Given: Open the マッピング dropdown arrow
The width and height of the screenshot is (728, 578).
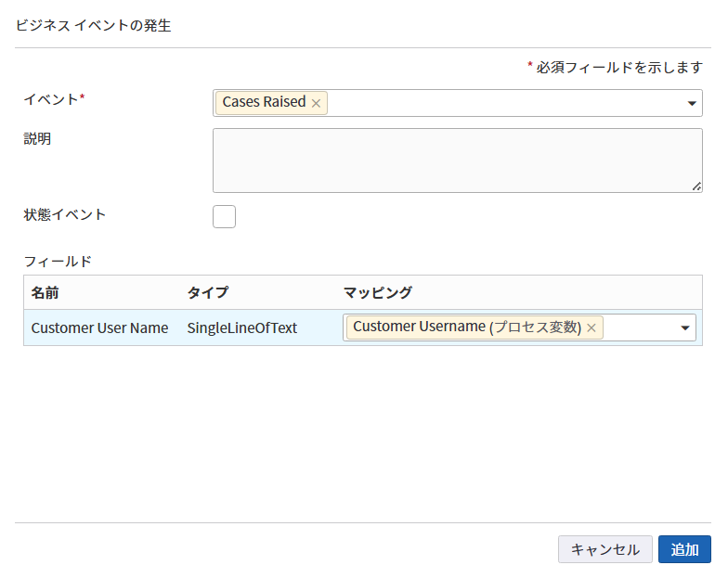Looking at the screenshot, I should [685, 328].
